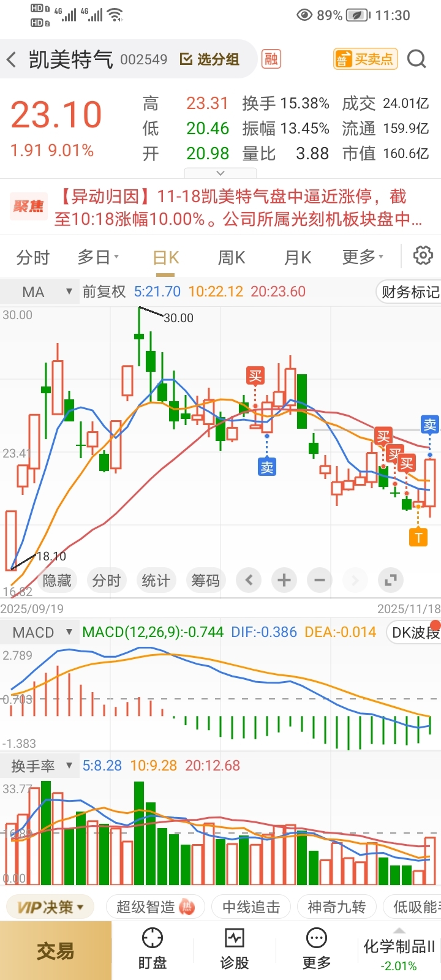Tap the back arrow icon
This screenshot has height=980, width=441.
pyautogui.click(x=12, y=59)
